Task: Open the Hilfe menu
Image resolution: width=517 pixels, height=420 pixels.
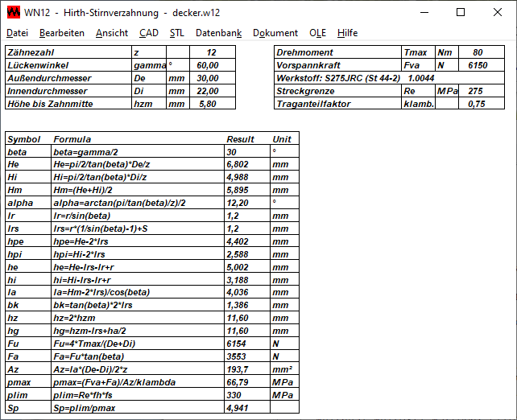Action: coord(348,33)
